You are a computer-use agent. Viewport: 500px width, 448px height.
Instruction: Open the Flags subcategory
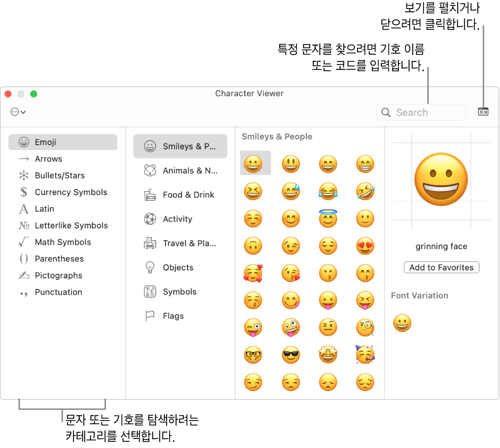click(180, 316)
